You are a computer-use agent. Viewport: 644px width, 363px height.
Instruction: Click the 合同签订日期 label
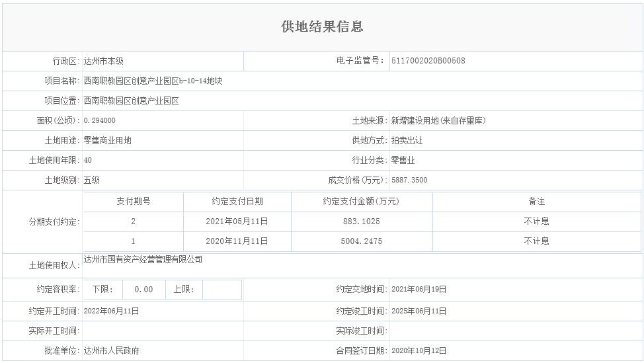(362, 350)
